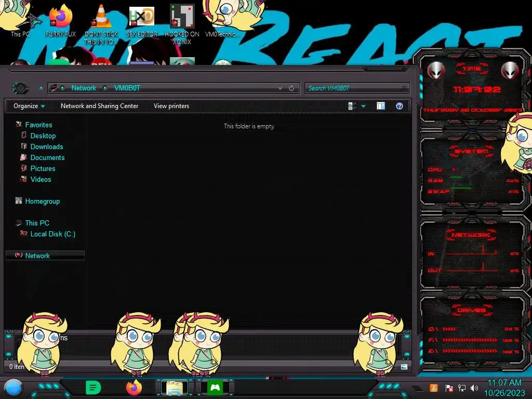Click VM0B0T in the address bar breadcrumb
This screenshot has width=532, height=399.
click(x=127, y=88)
